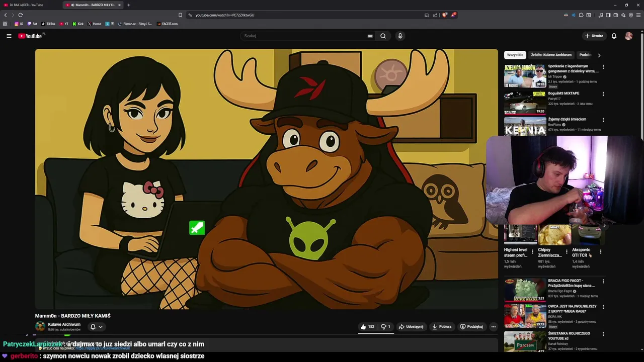Bookmark this page via address bar icon
This screenshot has width=644, height=362.
(180, 15)
